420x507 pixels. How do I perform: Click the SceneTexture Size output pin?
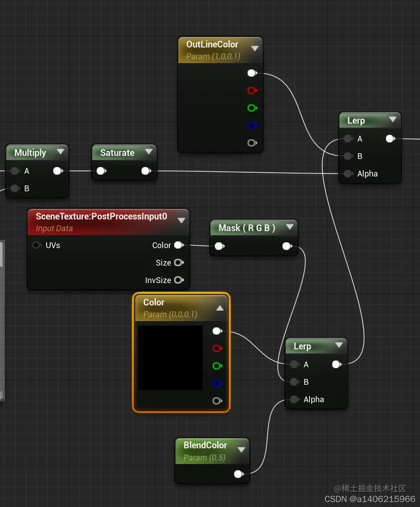[x=179, y=262]
